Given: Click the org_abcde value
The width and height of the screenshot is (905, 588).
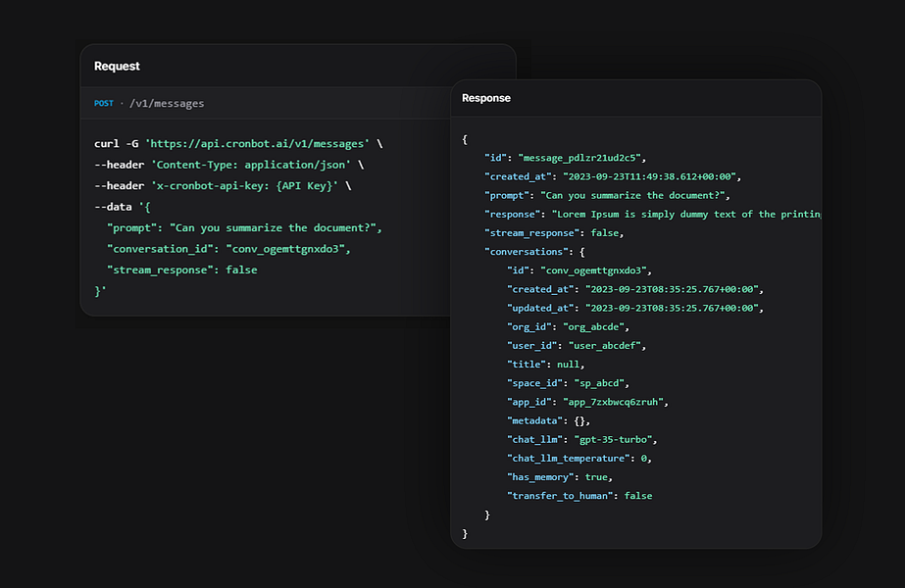Looking at the screenshot, I should click(x=596, y=326).
